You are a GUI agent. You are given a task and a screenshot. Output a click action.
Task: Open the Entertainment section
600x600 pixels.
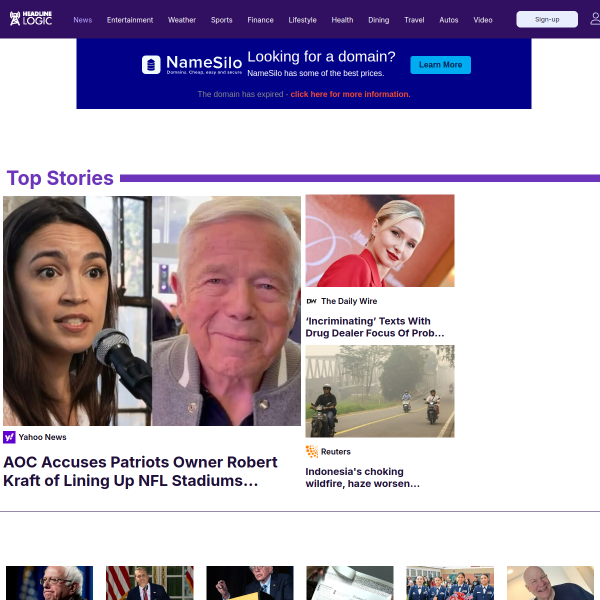pyautogui.click(x=130, y=20)
